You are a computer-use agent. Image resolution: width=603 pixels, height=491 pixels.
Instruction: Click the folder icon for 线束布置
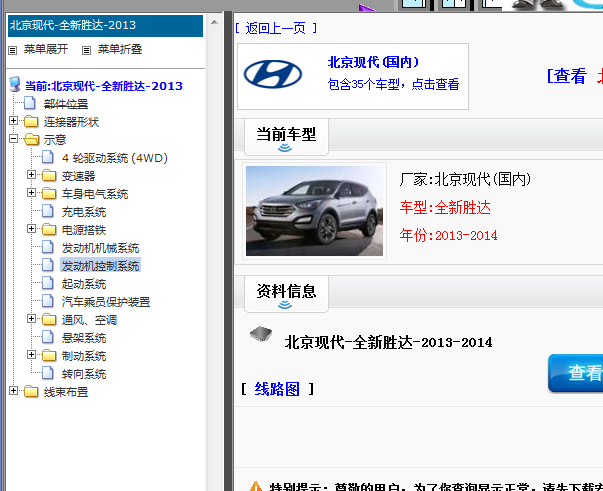coord(31,392)
